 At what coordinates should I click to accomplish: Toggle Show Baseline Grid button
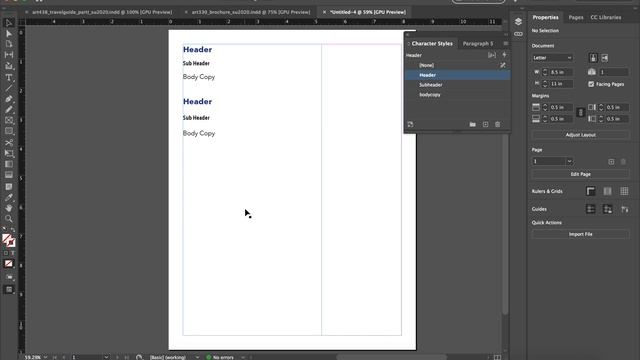(607, 191)
